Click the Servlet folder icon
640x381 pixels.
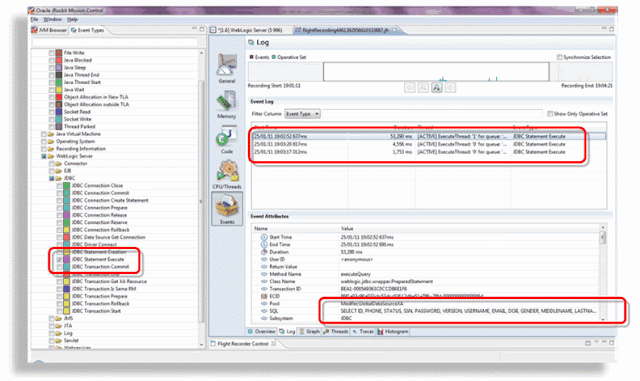coord(59,340)
